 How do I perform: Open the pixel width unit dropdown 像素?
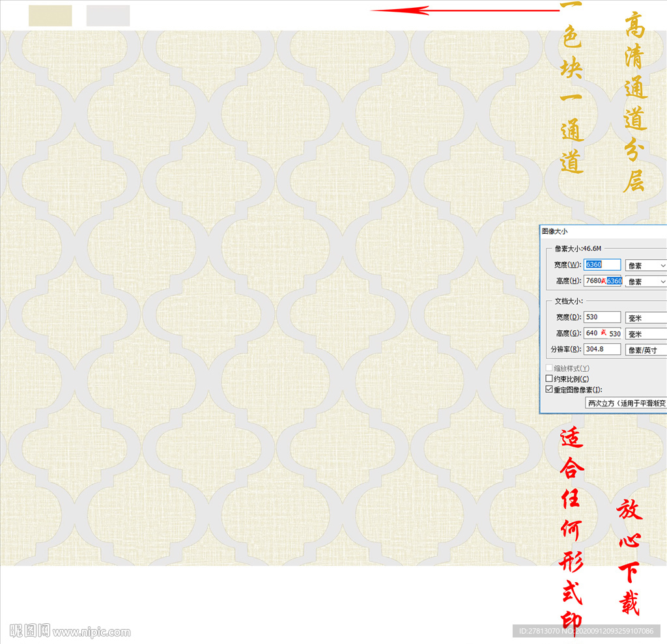(646, 266)
